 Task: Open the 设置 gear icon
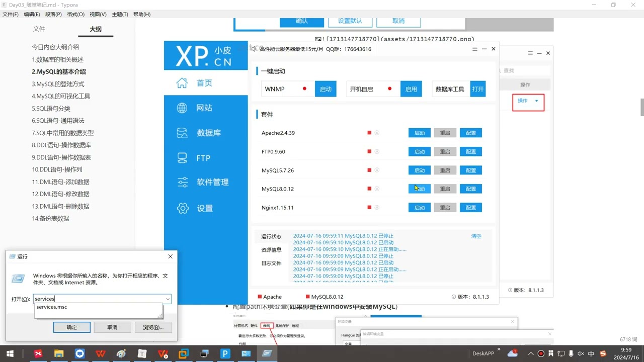click(x=183, y=208)
